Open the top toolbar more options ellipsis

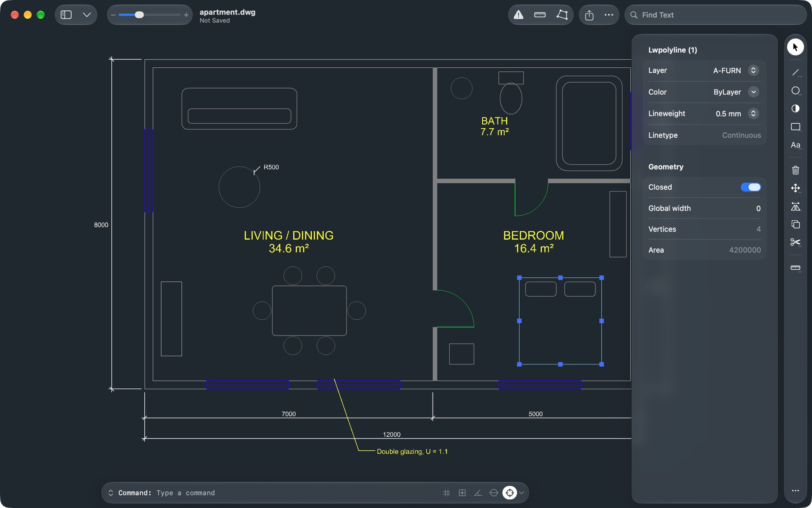coord(609,15)
